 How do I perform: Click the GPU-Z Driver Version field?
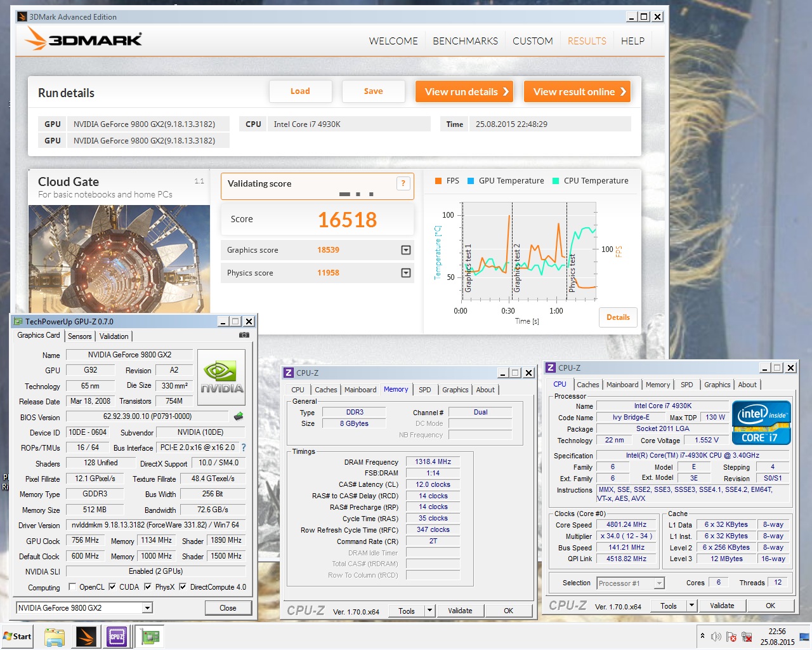click(155, 525)
